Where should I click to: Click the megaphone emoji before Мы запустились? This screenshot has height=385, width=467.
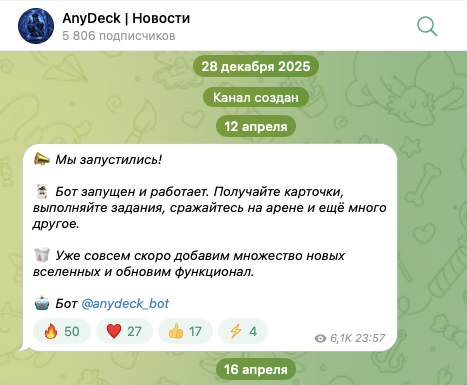tap(42, 159)
